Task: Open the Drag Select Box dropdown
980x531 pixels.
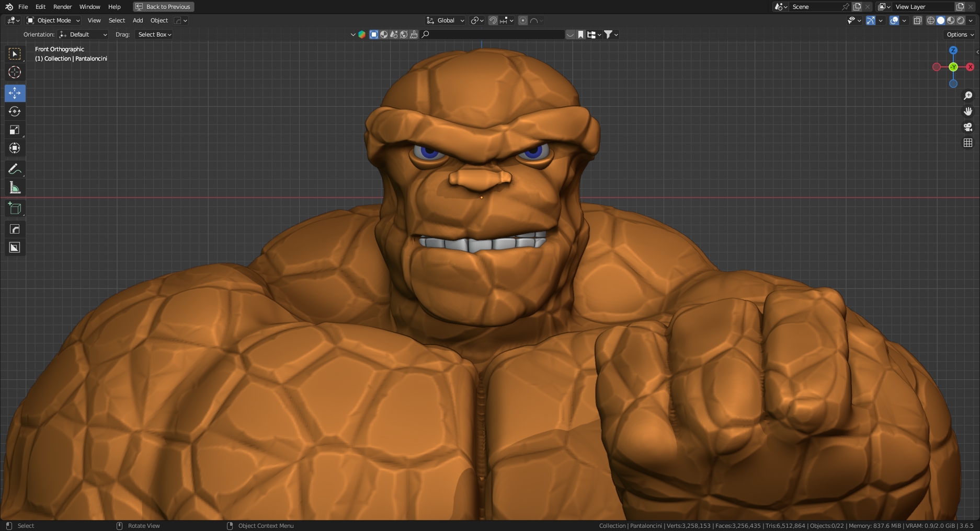Action: (154, 34)
